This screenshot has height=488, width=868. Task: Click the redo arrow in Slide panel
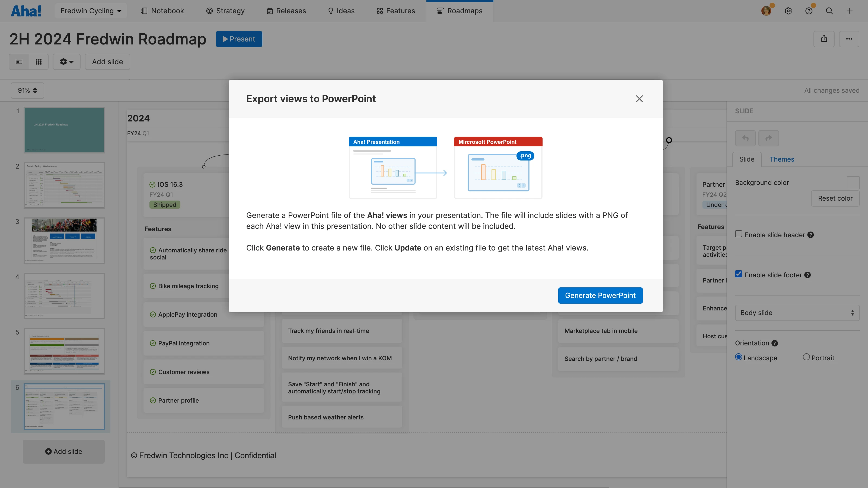tap(768, 138)
